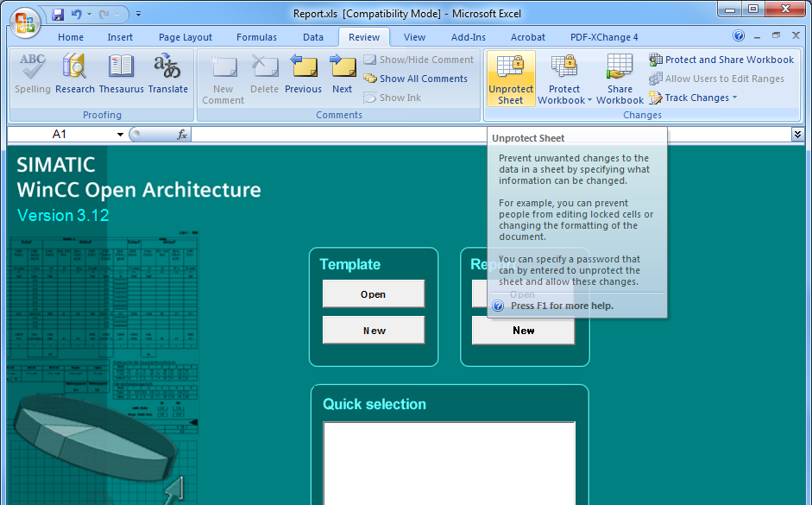Go to the Next comment
This screenshot has height=505, width=812.
343,67
